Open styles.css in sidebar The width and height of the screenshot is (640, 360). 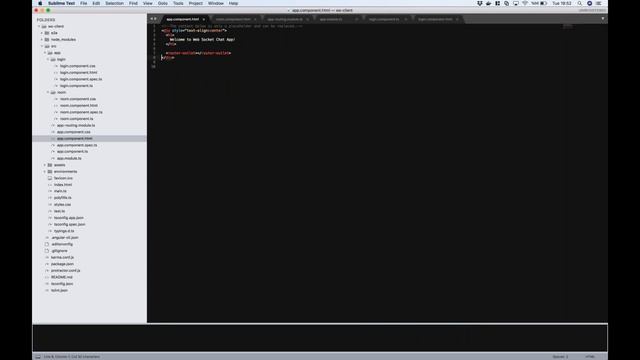click(x=62, y=204)
